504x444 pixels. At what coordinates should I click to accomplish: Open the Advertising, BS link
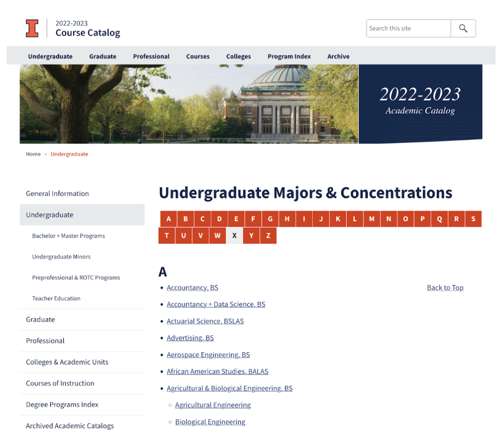[190, 338]
